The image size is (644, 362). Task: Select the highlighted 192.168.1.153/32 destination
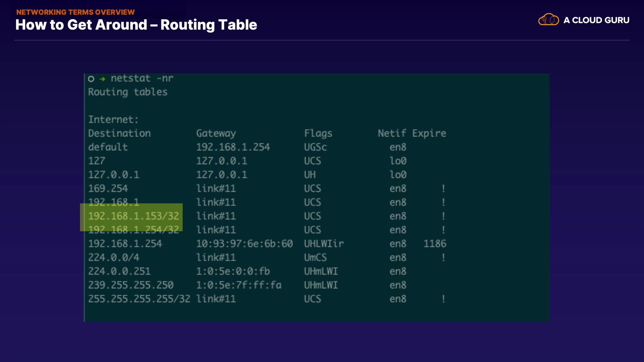pyautogui.click(x=133, y=216)
